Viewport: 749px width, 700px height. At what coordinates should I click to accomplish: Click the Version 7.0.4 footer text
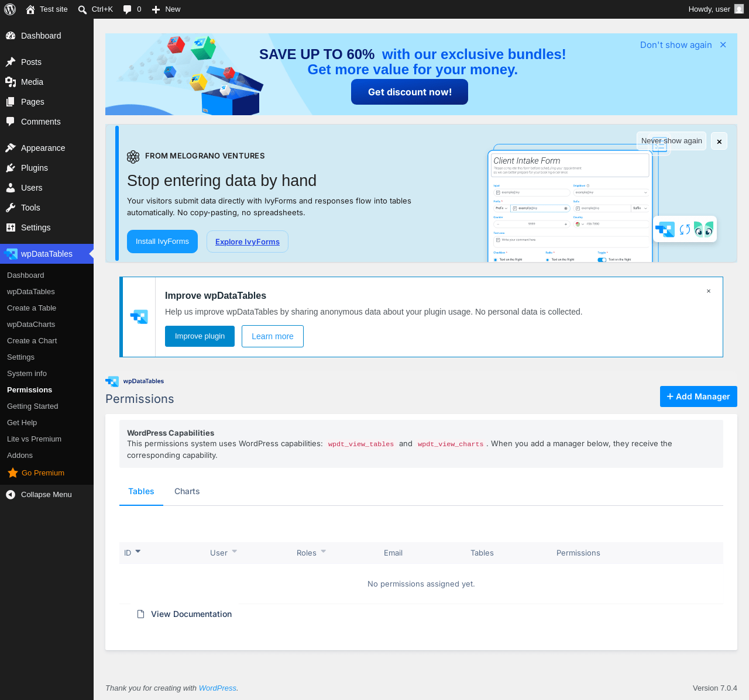coord(715,688)
